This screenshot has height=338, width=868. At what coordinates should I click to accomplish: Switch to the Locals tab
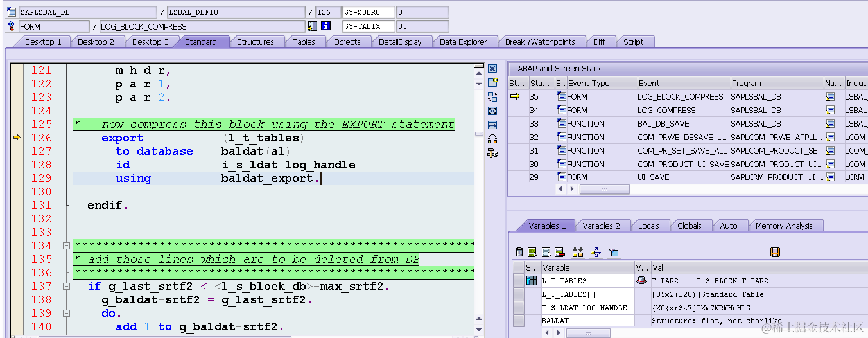pyautogui.click(x=648, y=226)
